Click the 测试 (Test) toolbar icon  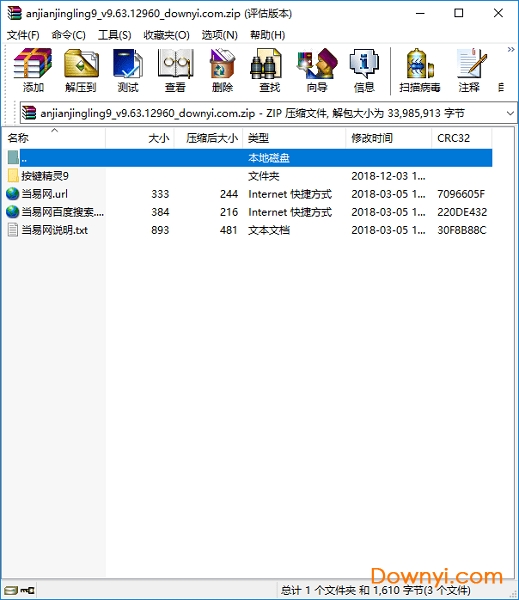(128, 71)
